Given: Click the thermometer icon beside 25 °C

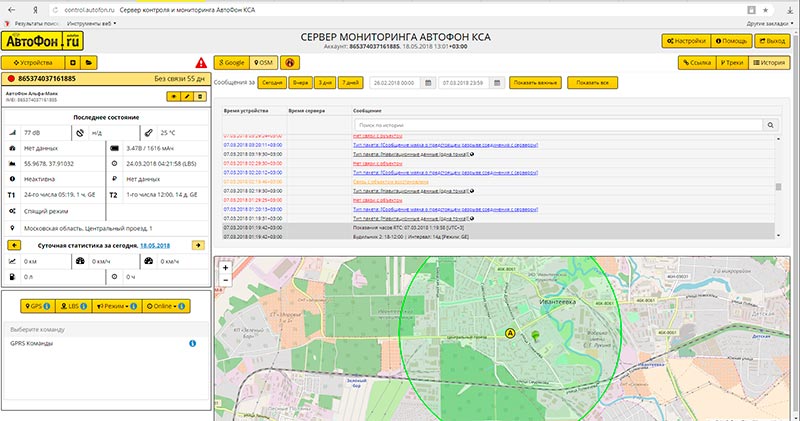Looking at the screenshot, I should [x=148, y=133].
